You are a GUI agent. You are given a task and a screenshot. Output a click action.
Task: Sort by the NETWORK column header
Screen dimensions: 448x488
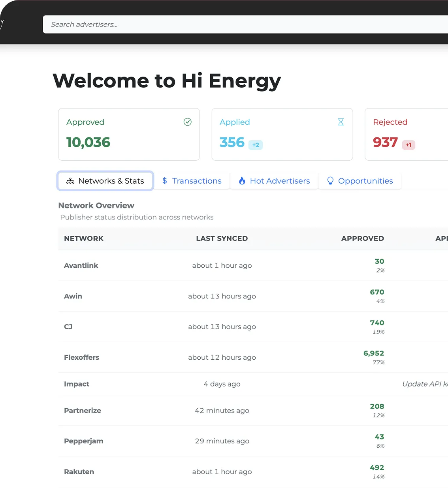click(84, 238)
